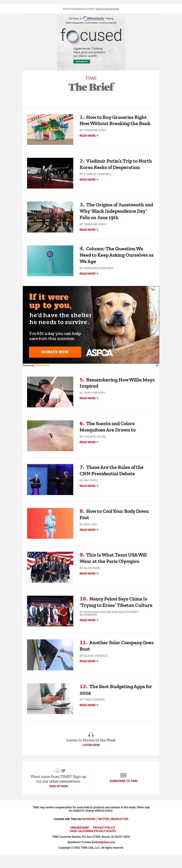
Task: Click the mosquito article thumbnail
Action: pyautogui.click(x=50, y=436)
